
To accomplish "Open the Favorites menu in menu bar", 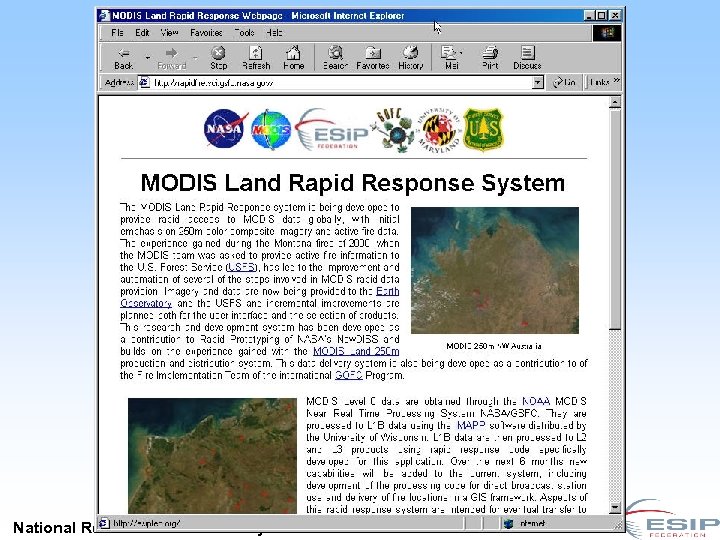I will pyautogui.click(x=206, y=33).
